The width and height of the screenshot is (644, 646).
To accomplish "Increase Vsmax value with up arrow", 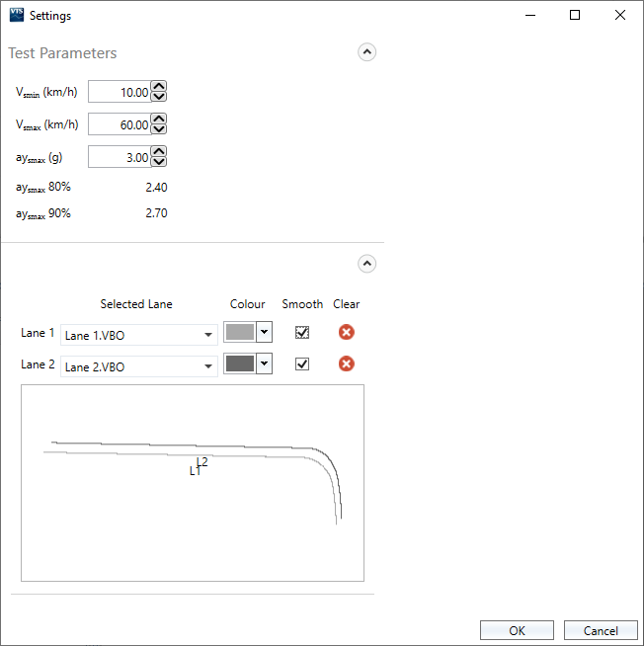I will pyautogui.click(x=159, y=120).
